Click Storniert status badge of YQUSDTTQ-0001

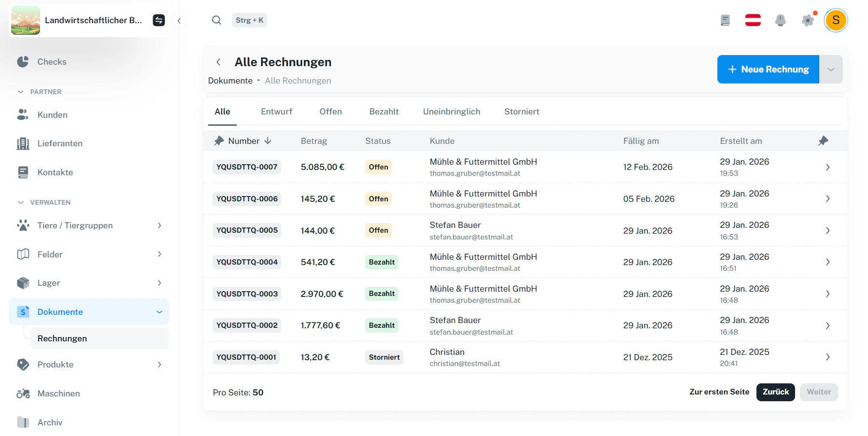click(384, 357)
